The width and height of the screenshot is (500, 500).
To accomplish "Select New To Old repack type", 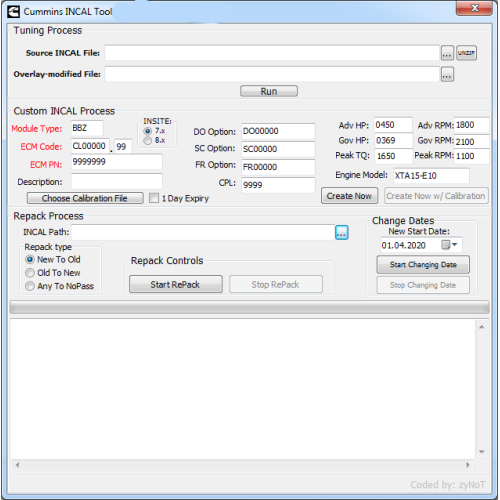I will click(30, 259).
